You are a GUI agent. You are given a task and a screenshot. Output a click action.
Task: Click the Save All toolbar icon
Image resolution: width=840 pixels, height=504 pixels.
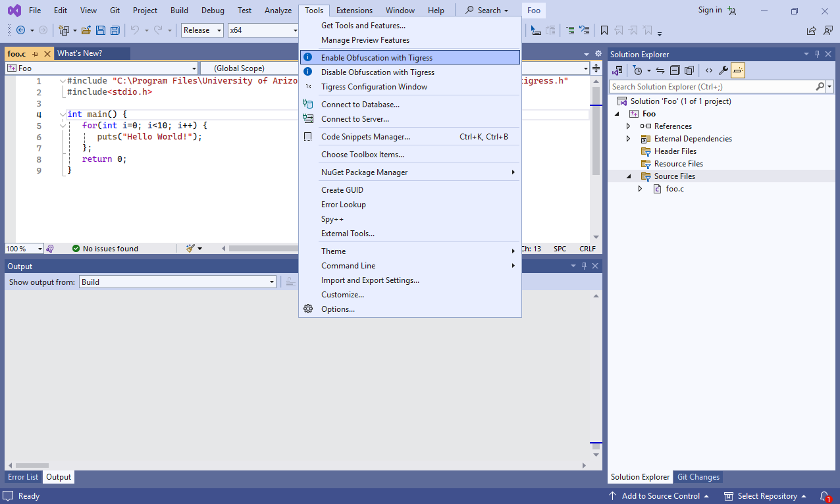[x=115, y=30]
